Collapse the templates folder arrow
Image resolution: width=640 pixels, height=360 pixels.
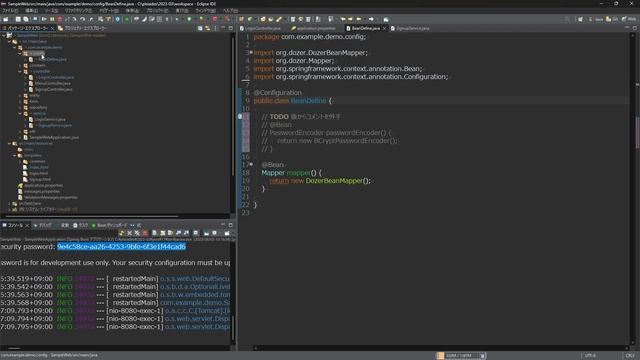(x=15, y=156)
